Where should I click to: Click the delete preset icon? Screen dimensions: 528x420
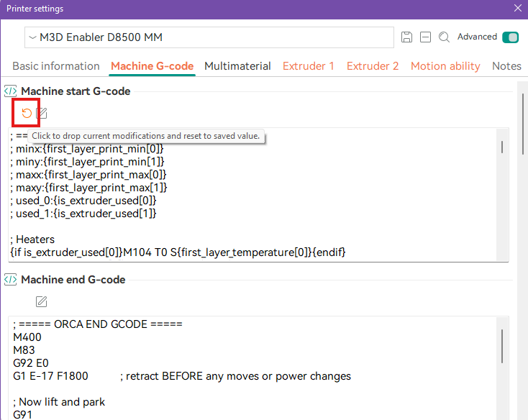(425, 37)
